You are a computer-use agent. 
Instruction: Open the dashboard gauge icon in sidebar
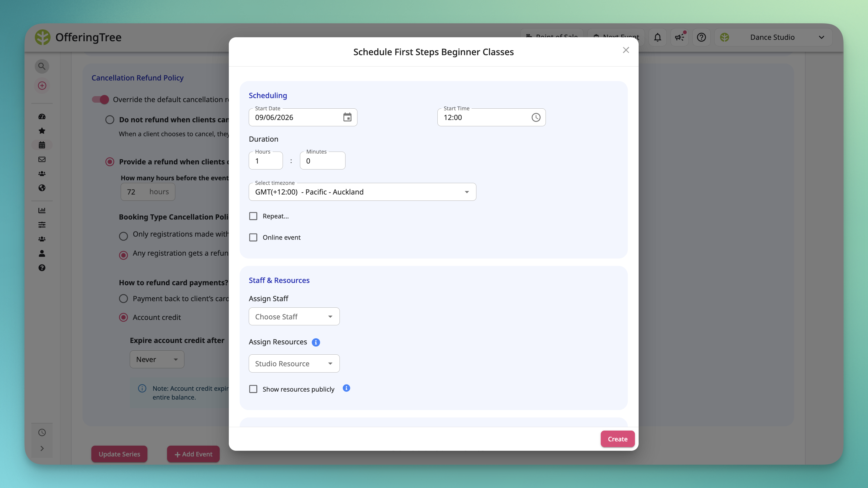pyautogui.click(x=42, y=117)
